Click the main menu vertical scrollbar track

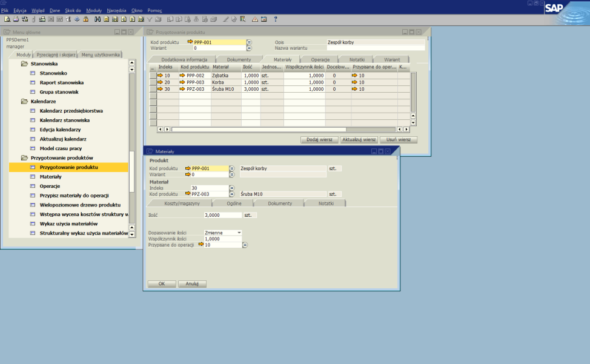click(x=131, y=148)
